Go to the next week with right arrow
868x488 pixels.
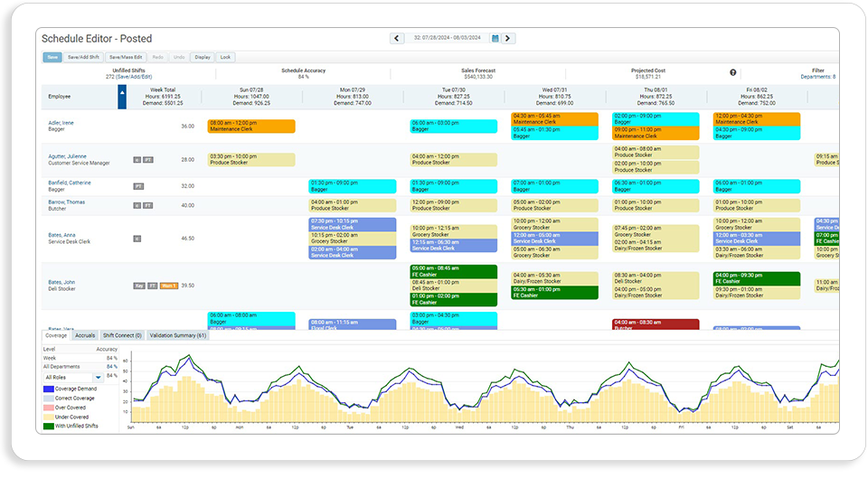click(x=508, y=38)
